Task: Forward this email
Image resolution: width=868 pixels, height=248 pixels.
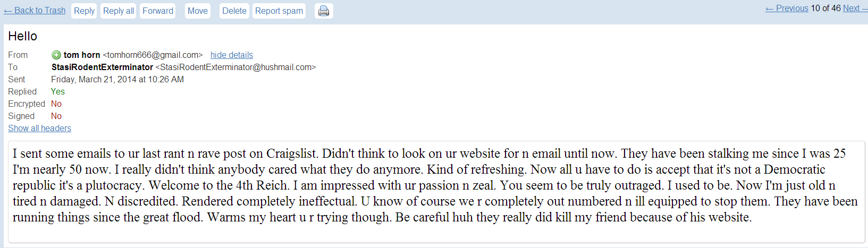Action: point(158,11)
